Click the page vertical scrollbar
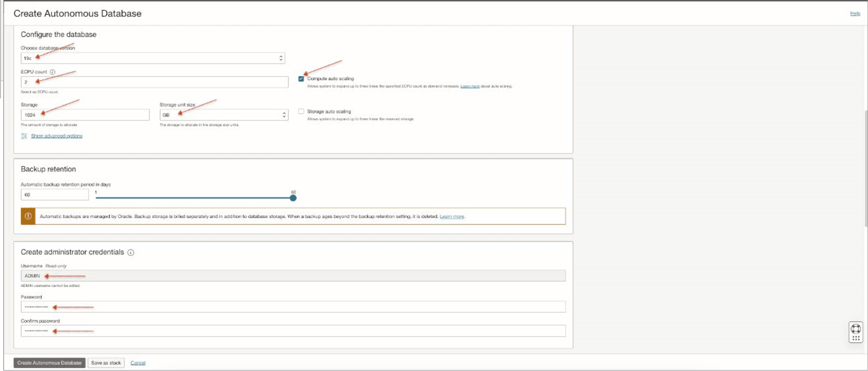The width and height of the screenshot is (868, 371). point(865,169)
